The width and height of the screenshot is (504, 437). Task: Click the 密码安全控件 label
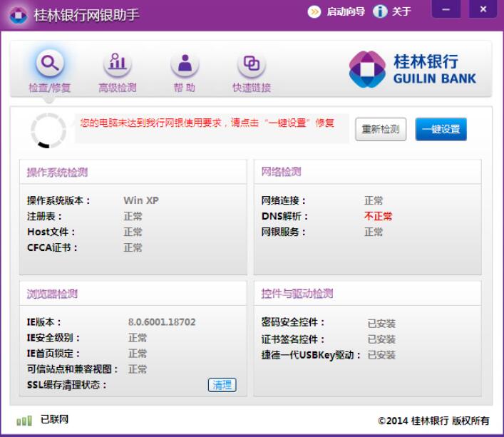pyautogui.click(x=293, y=322)
